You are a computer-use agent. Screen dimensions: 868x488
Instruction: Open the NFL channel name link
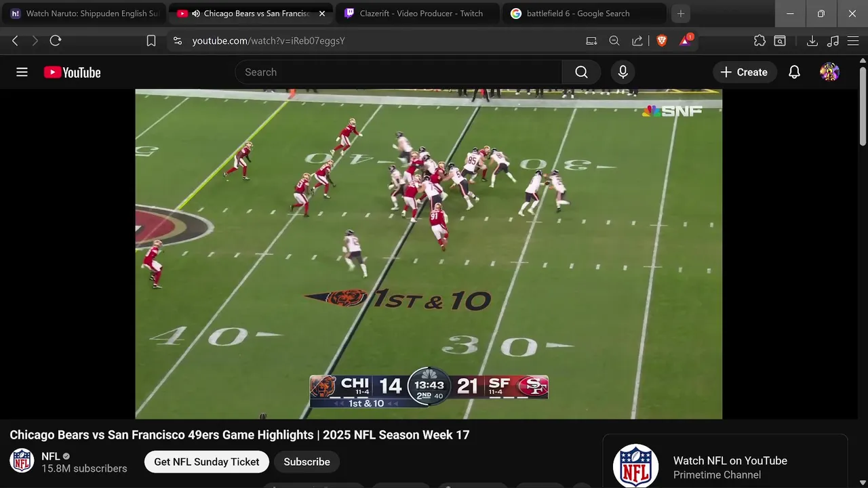50,456
